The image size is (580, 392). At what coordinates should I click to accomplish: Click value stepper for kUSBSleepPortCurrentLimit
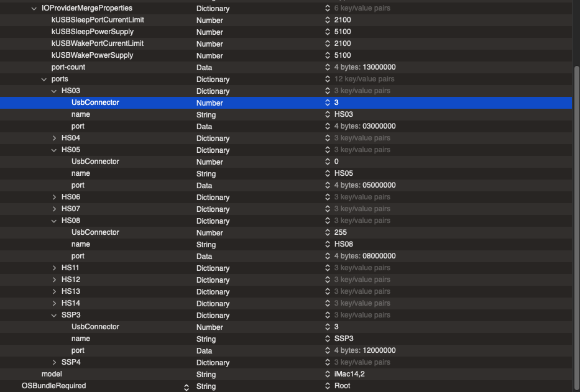328,20
